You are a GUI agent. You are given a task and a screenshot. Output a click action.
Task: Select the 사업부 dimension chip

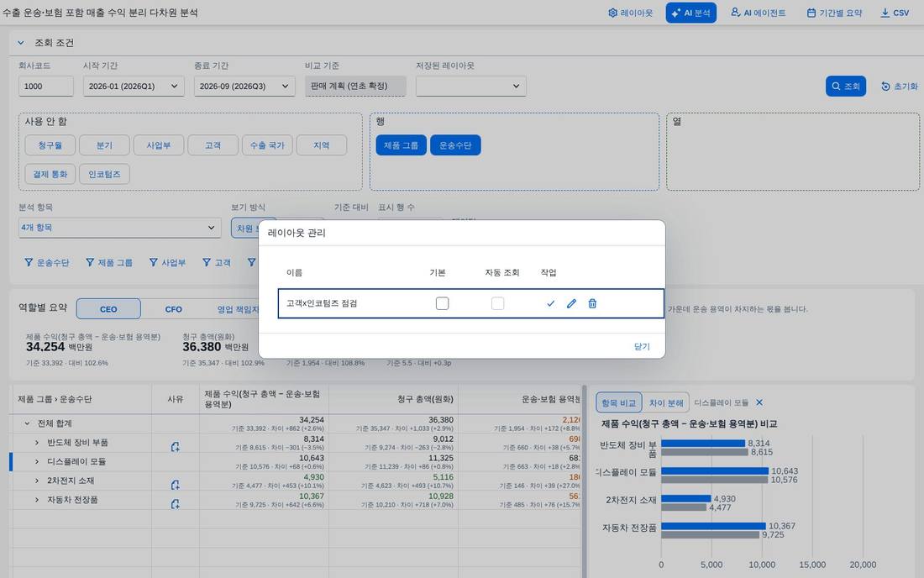(x=159, y=145)
